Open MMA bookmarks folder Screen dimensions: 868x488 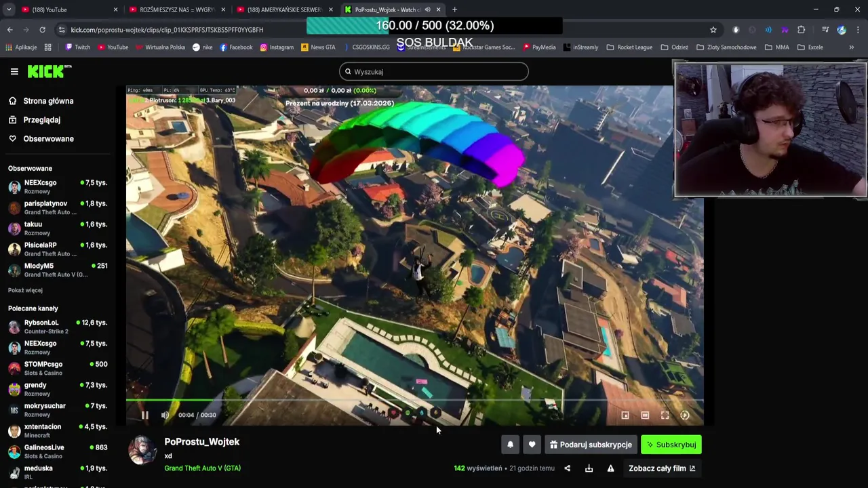[x=776, y=47]
